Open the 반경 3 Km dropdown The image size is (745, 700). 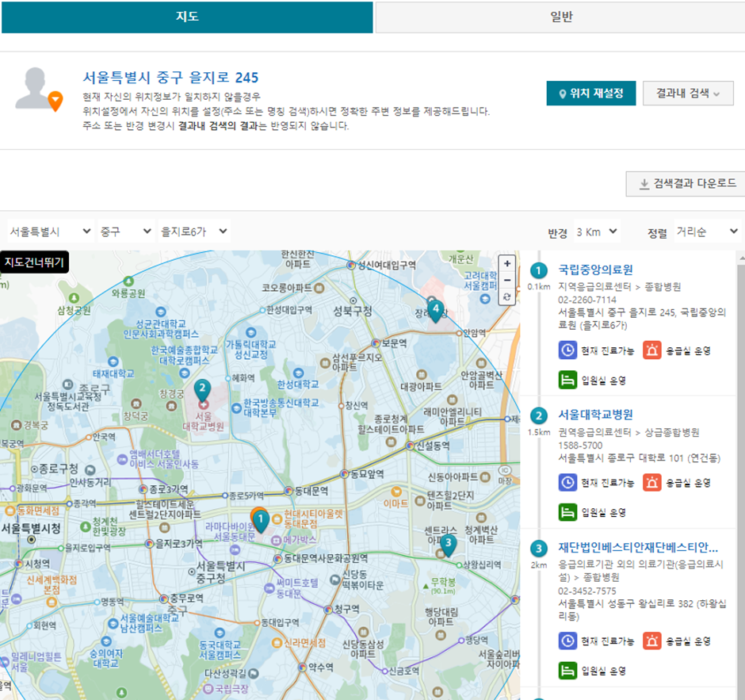click(x=596, y=232)
